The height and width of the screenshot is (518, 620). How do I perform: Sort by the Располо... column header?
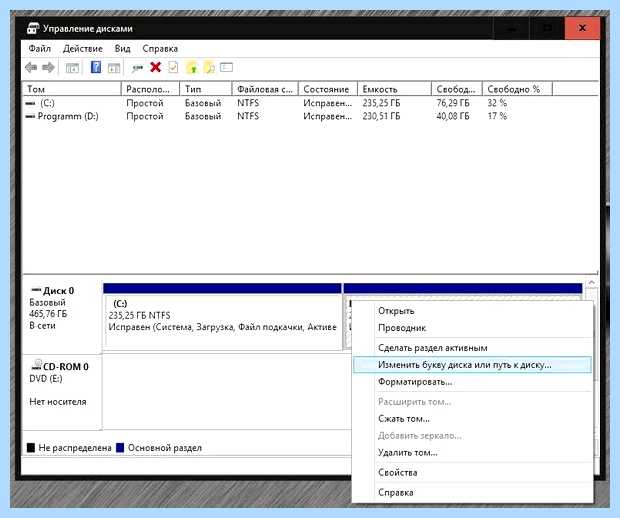pyautogui.click(x=150, y=89)
